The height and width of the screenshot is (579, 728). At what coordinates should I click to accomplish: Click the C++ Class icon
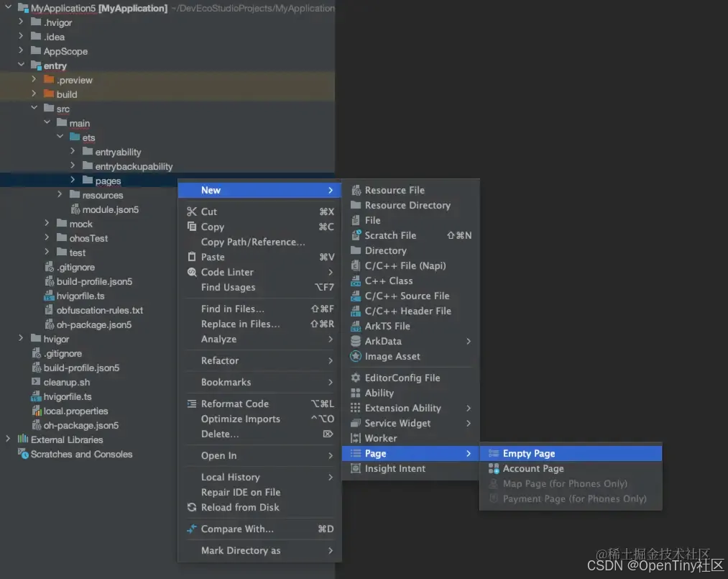356,281
